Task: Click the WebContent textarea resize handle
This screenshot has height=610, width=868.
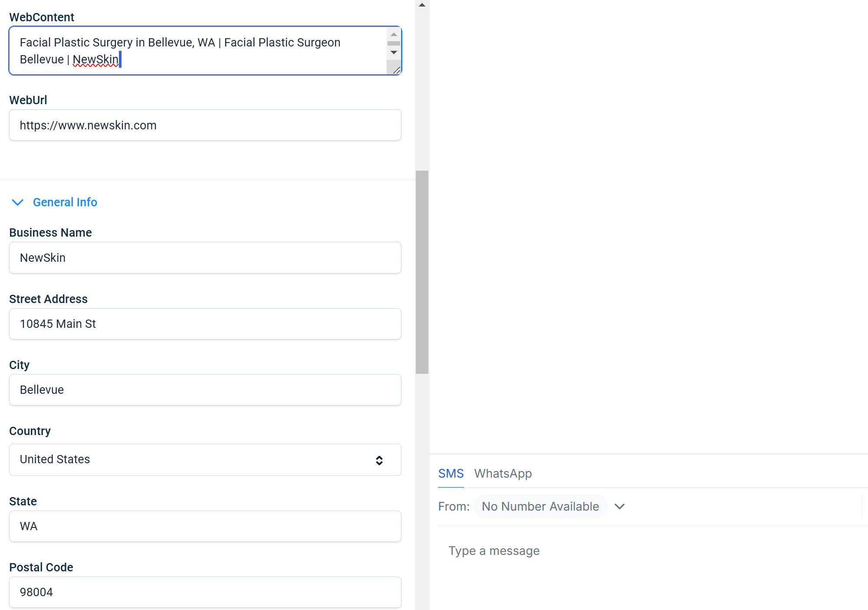Action: point(397,70)
